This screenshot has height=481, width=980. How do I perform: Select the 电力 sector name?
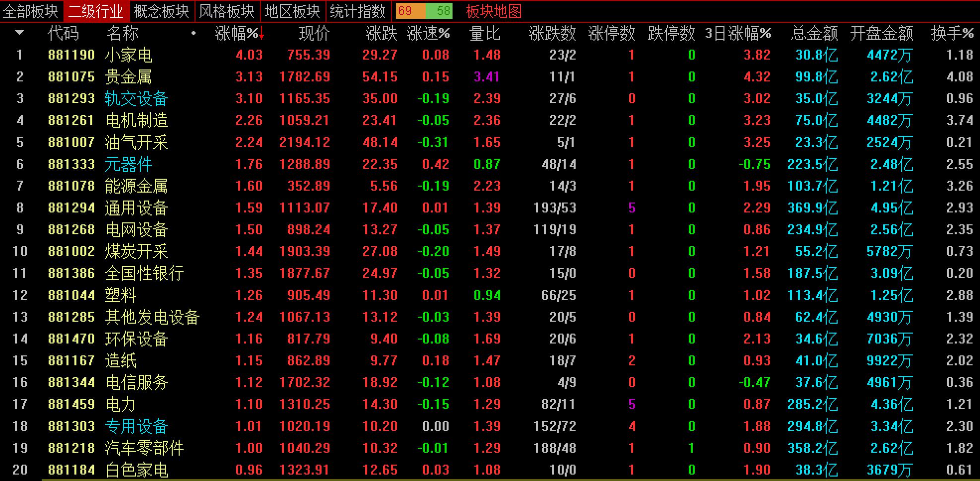pos(121,404)
